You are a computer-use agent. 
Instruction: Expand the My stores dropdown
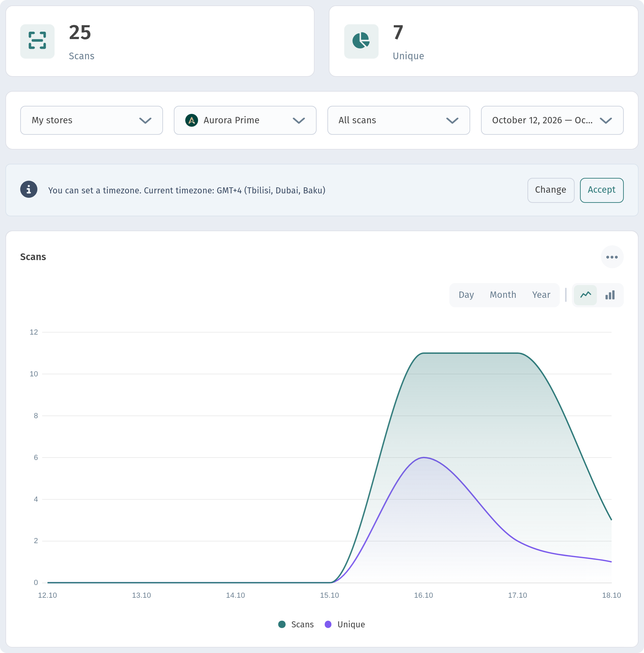click(x=92, y=120)
